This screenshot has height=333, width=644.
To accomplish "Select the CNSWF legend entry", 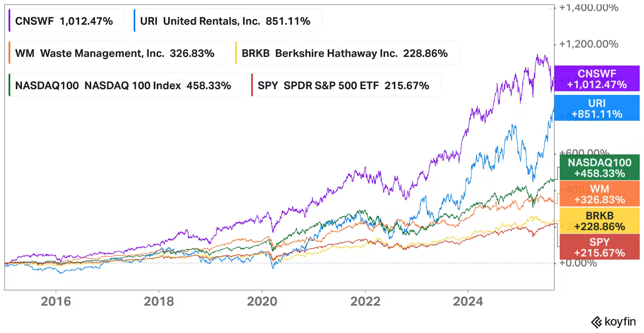I will 64,21.
